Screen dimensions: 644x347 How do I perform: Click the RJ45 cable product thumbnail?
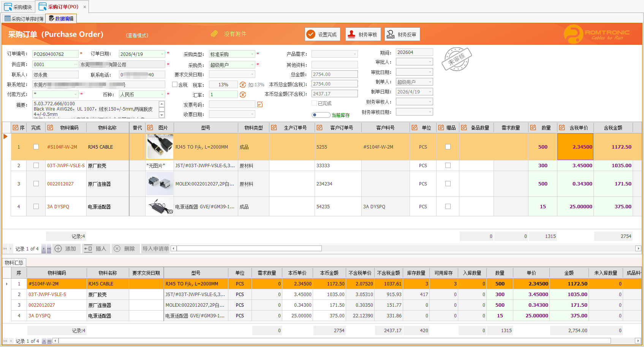pyautogui.click(x=160, y=146)
